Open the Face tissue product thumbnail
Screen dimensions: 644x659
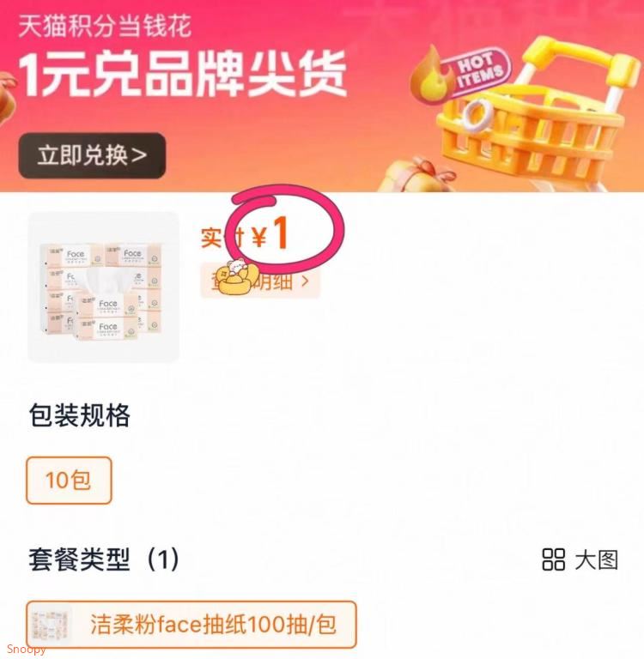[x=103, y=287]
